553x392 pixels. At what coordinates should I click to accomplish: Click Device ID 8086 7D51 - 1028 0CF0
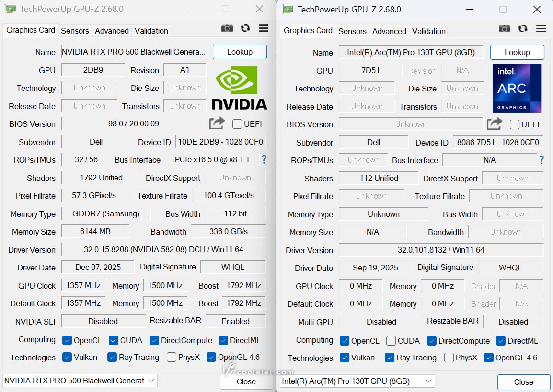[x=498, y=142]
